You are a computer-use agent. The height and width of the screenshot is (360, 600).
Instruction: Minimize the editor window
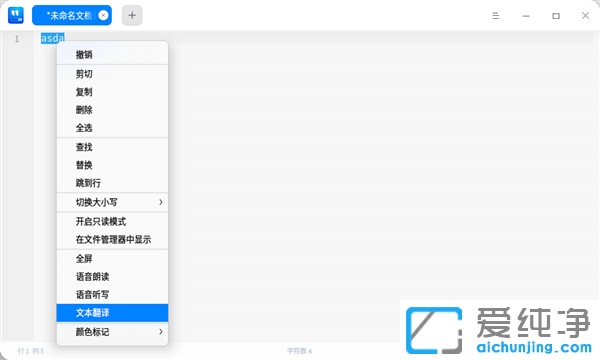click(x=526, y=16)
